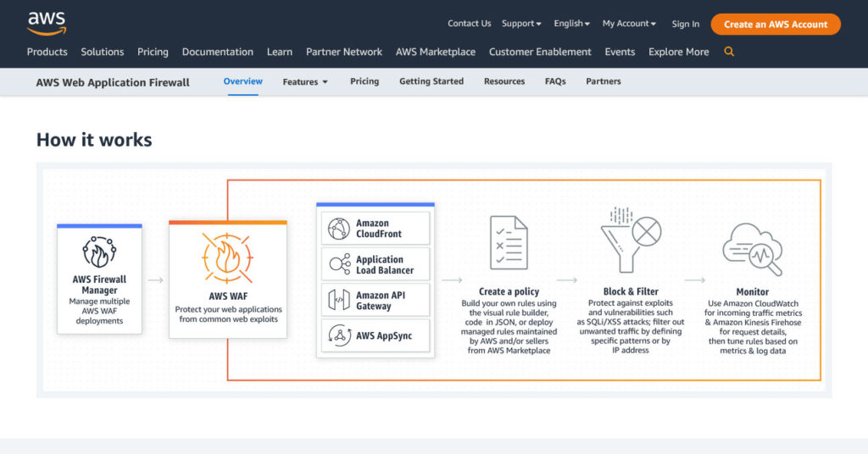The width and height of the screenshot is (868, 454).
Task: Open the Explore More menu
Action: click(x=679, y=52)
